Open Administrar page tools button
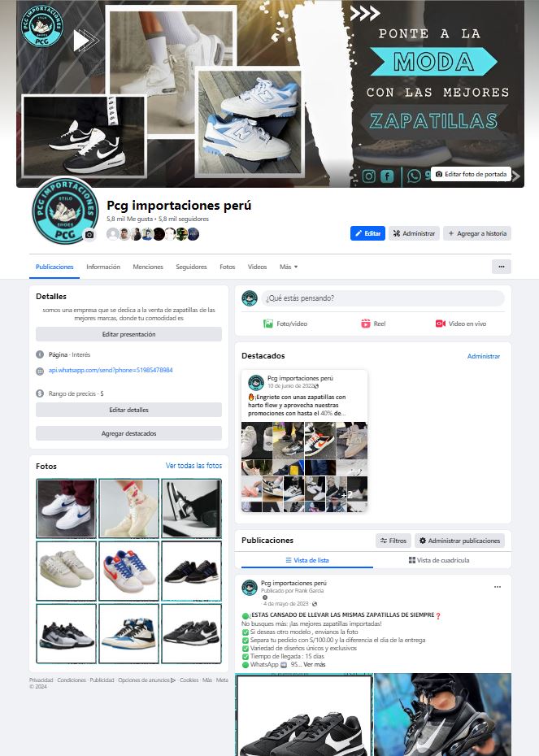Screen dimensions: 539x756 (414, 233)
